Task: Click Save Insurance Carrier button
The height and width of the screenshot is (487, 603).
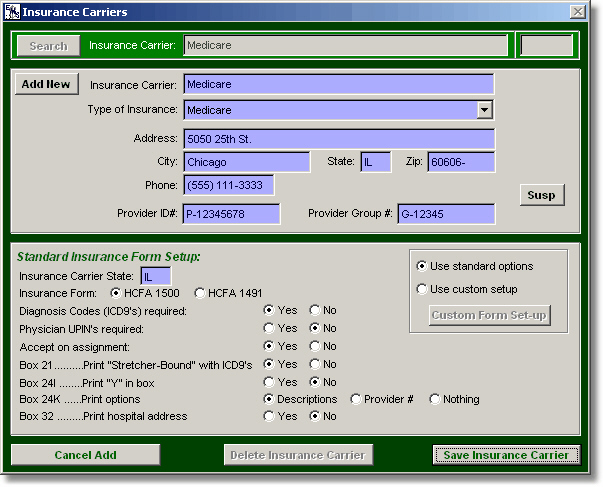Action: [x=506, y=455]
